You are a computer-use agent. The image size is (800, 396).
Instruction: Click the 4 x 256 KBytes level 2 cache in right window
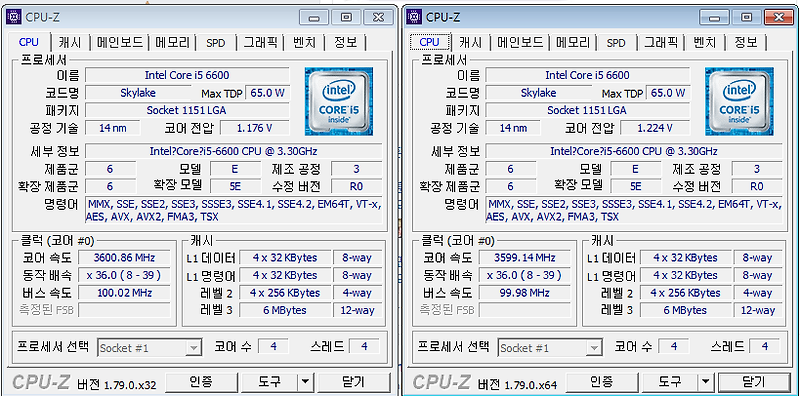click(x=685, y=293)
